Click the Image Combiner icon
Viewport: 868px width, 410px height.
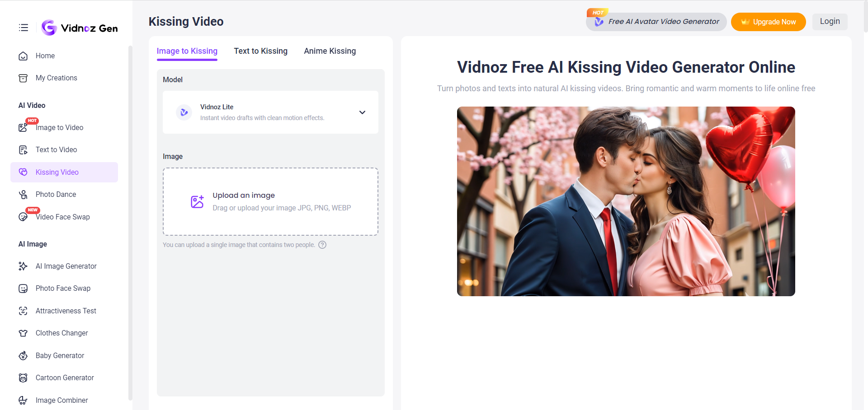[23, 401]
